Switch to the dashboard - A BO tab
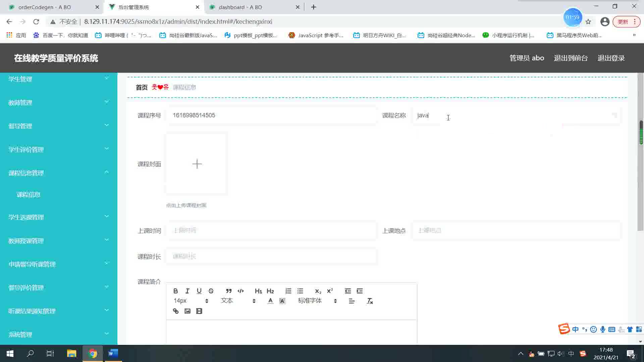644x362 pixels. 240,7
